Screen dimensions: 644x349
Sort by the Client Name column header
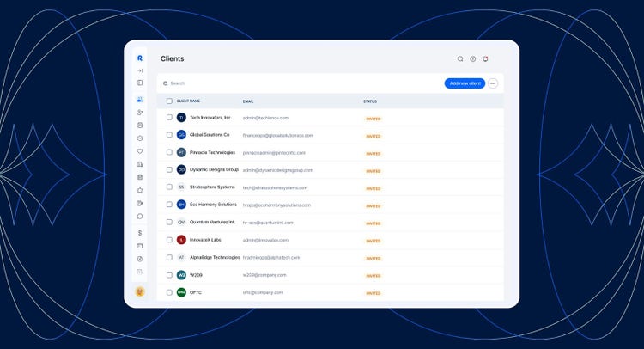tap(188, 101)
